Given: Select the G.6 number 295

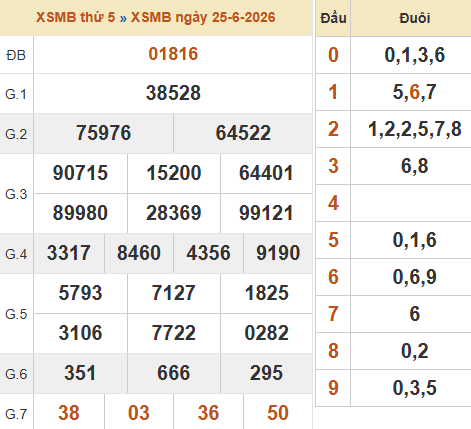Looking at the screenshot, I should 266,373.
